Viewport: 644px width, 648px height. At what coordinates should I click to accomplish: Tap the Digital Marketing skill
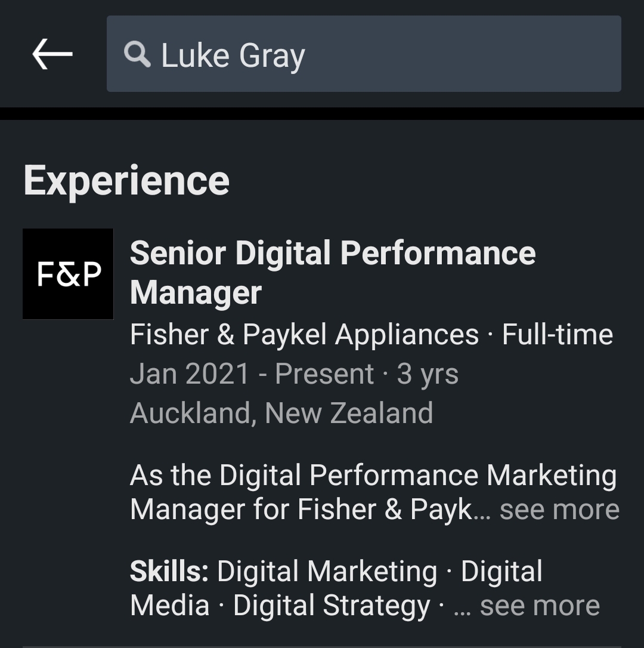(327, 571)
